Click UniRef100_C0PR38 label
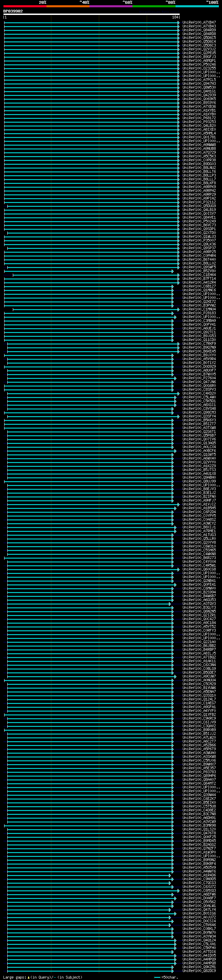 tap(199, 160)
